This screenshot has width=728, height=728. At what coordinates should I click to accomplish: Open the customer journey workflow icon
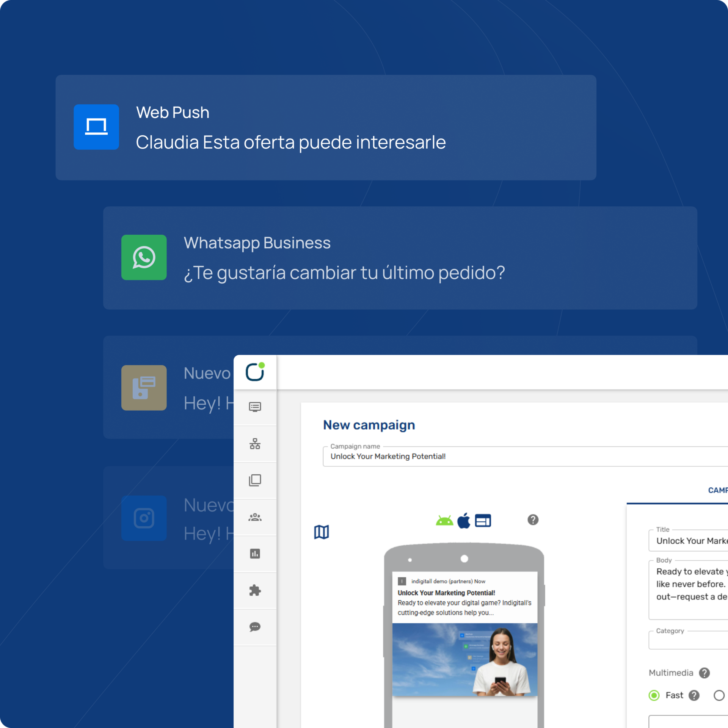255,444
